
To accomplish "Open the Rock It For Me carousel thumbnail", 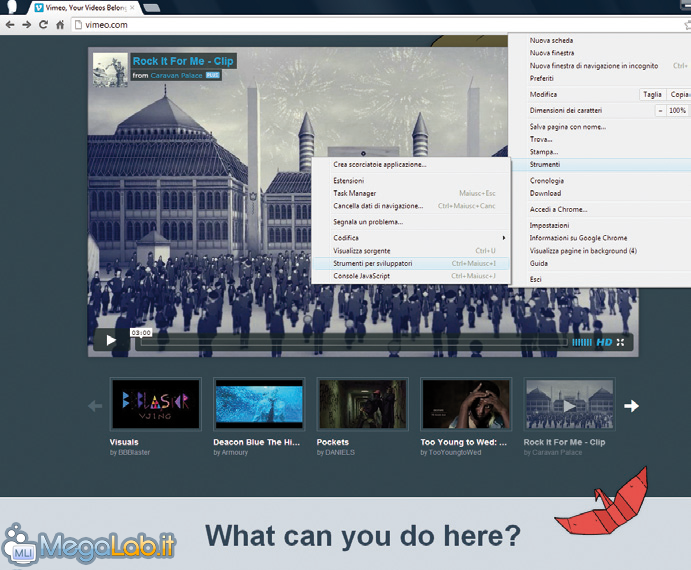I will click(569, 404).
